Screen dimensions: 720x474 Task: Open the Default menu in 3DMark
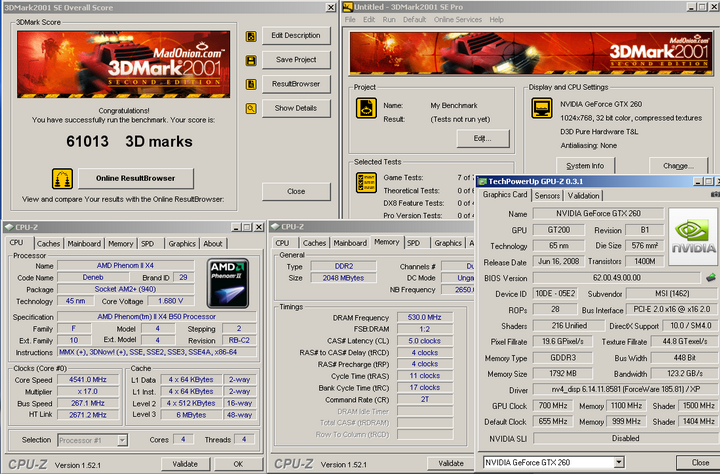tap(415, 20)
